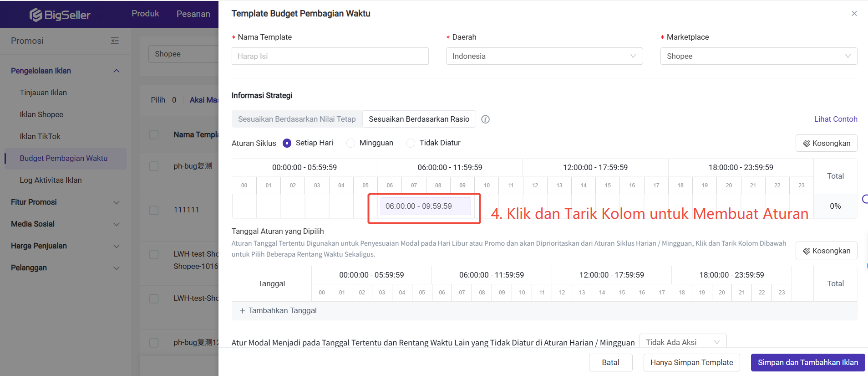Select the Setiap Hari radio option

287,143
